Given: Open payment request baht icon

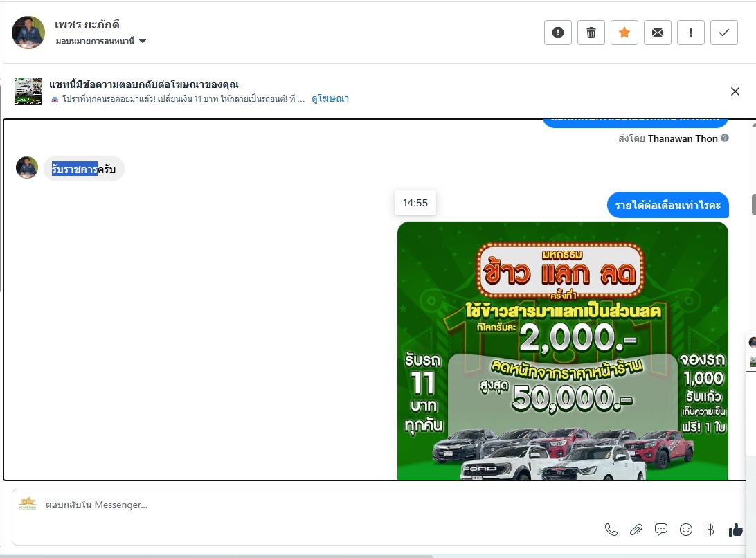Looking at the screenshot, I should (710, 530).
